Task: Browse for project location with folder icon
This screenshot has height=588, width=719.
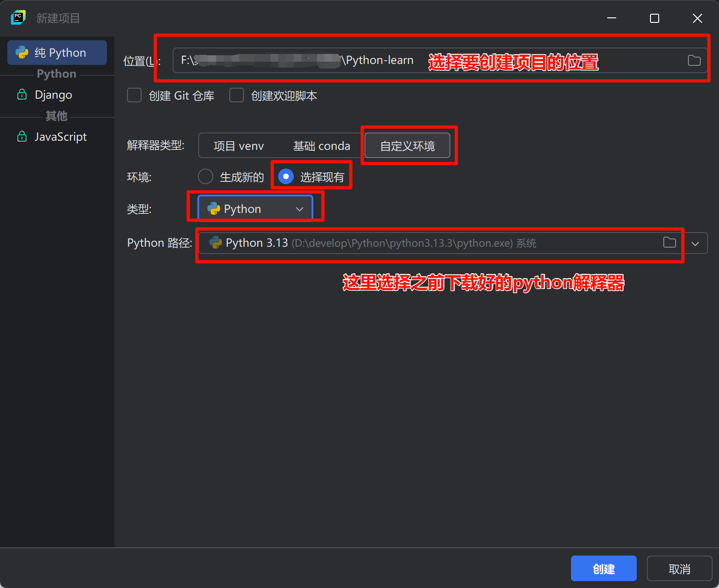Action: coord(694,60)
